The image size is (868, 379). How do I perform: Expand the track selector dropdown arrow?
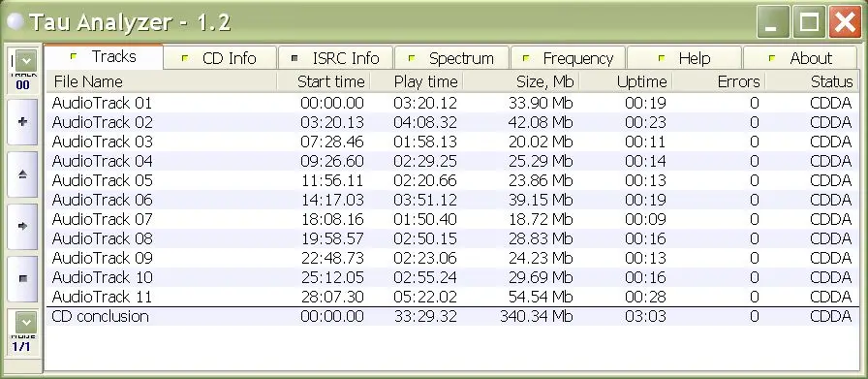pos(25,60)
